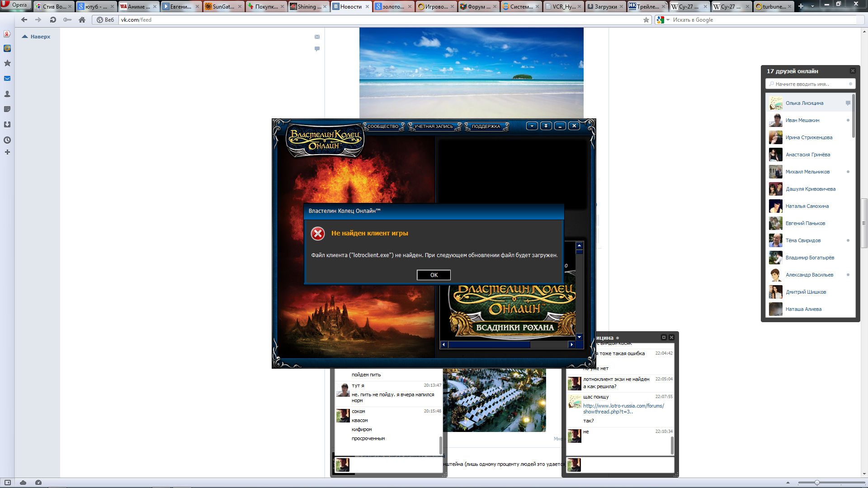Image resolution: width=868 pixels, height=488 pixels.
Task: Click the launcher news left scroll arrow
Action: coord(443,344)
